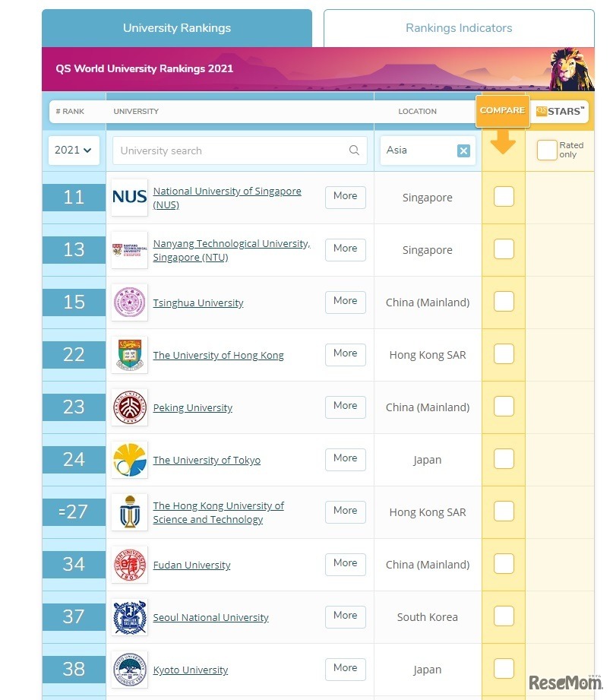Viewport: 613px width, 700px height.
Task: Click the Tsinghua University crest logo
Action: tap(128, 302)
